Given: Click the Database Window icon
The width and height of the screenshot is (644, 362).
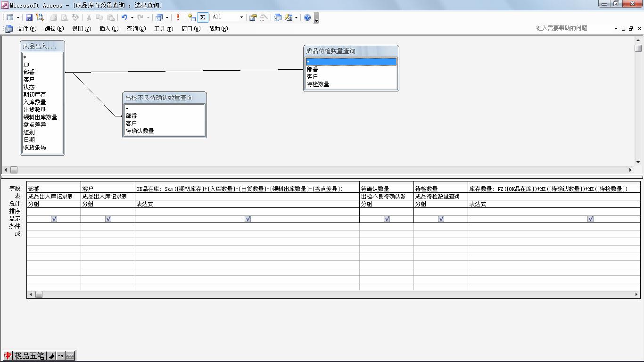Looking at the screenshot, I should [x=278, y=17].
